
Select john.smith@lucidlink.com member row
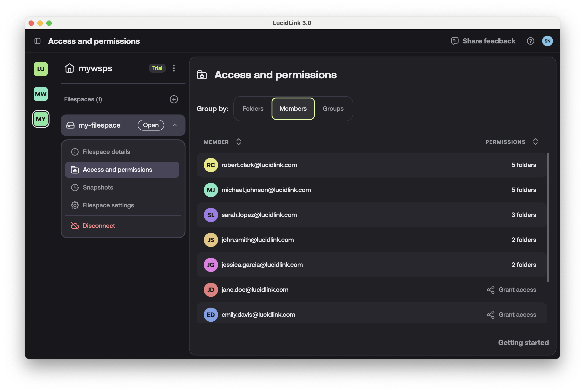click(x=372, y=240)
